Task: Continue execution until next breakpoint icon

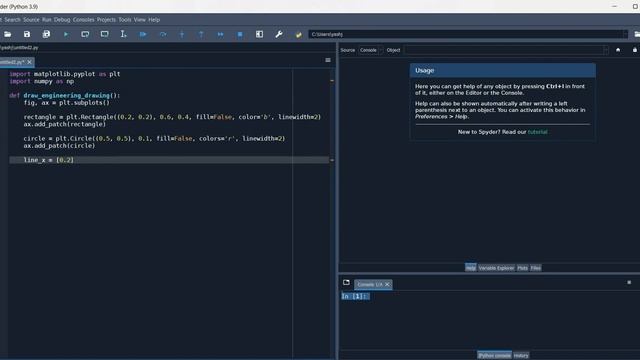Action: (x=220, y=34)
